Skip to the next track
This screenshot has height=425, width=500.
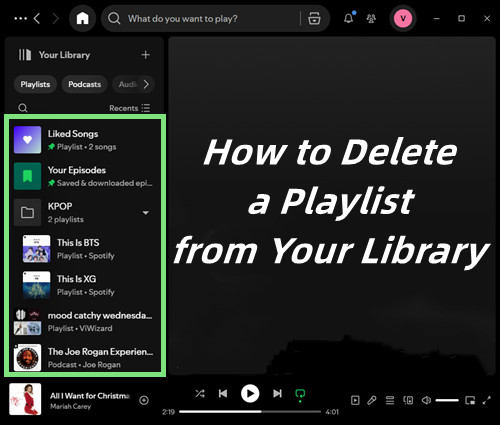(x=277, y=393)
